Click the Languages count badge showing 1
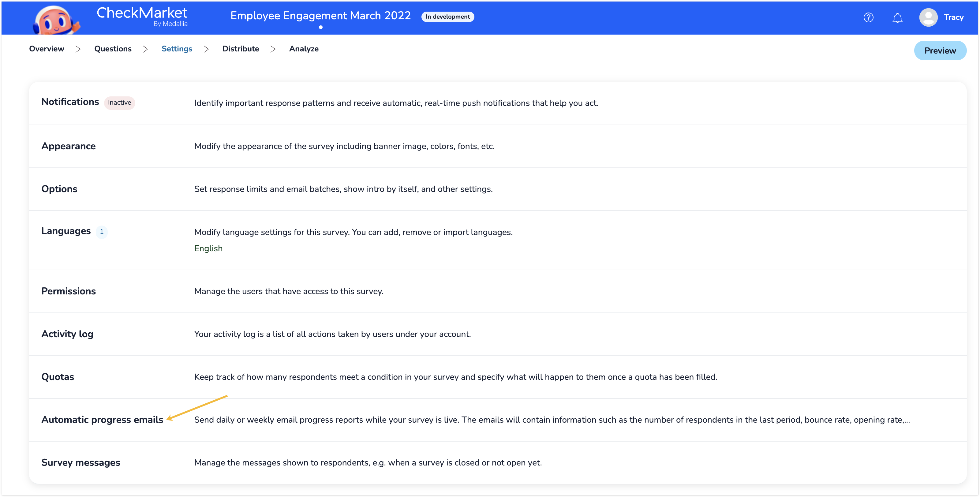The image size is (980, 497). (x=102, y=232)
